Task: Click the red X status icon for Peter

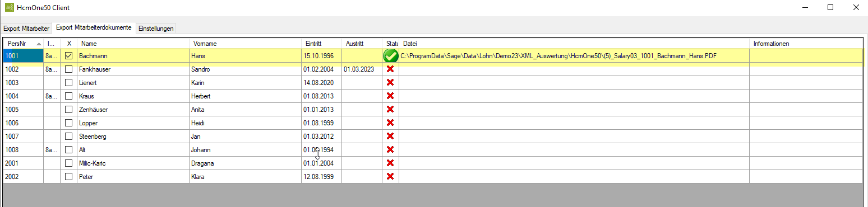Action: tap(390, 176)
